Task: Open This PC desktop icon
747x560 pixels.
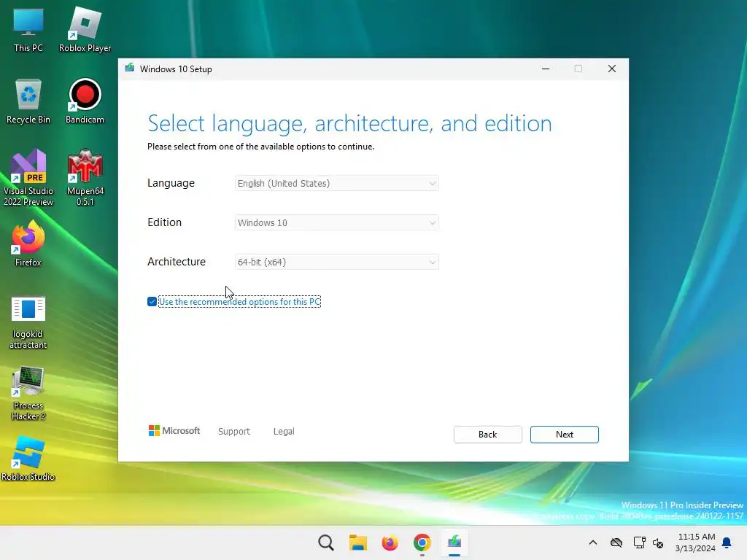Action: [x=28, y=31]
